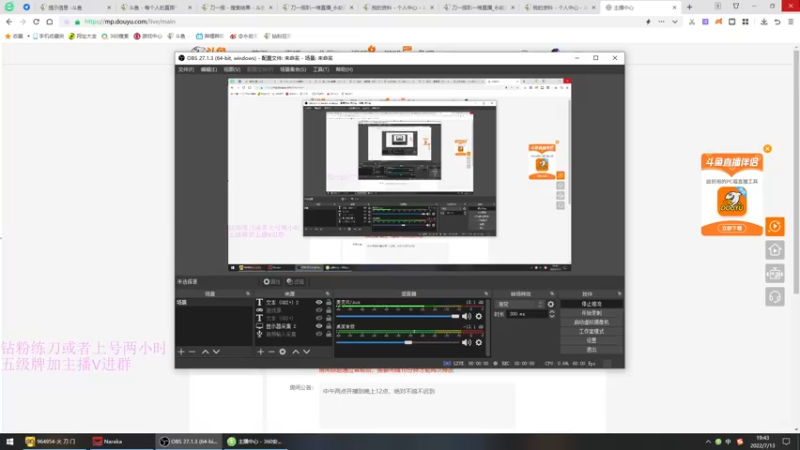The height and width of the screenshot is (450, 800).
Task: Toggle visibility of 显示器采集 2 source
Action: (x=319, y=326)
